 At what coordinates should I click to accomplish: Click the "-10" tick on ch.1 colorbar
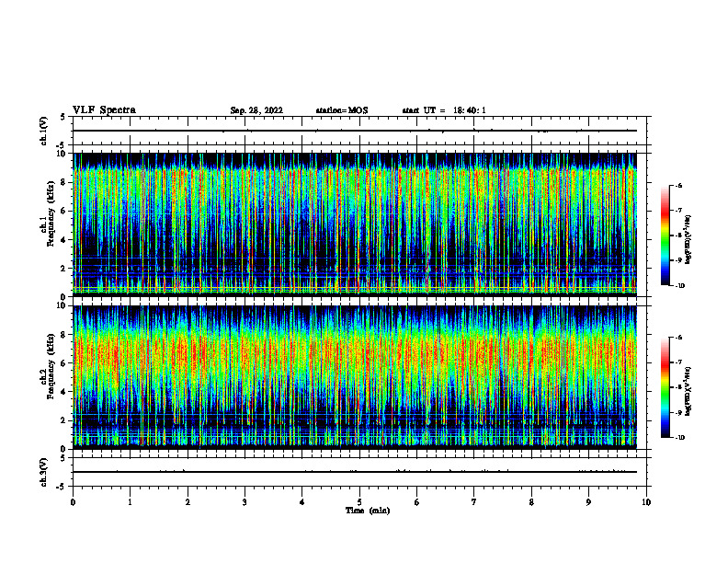(680, 286)
